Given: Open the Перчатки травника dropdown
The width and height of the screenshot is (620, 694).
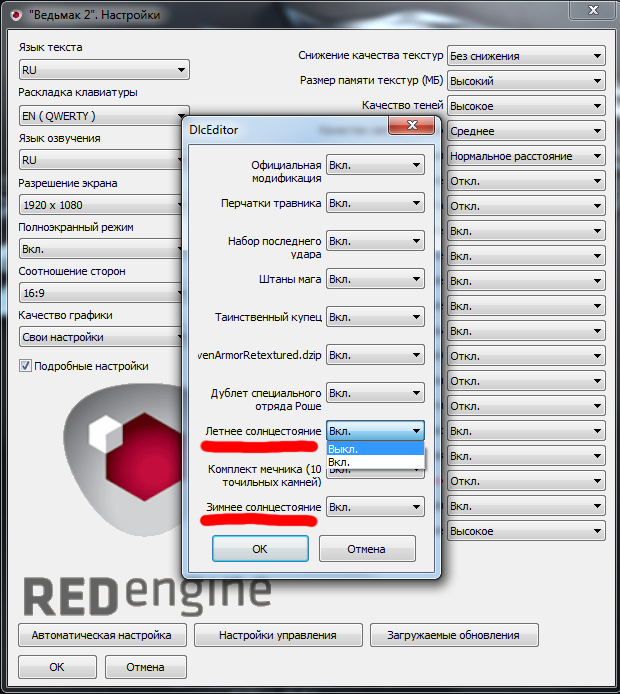Looking at the screenshot, I should 375,203.
